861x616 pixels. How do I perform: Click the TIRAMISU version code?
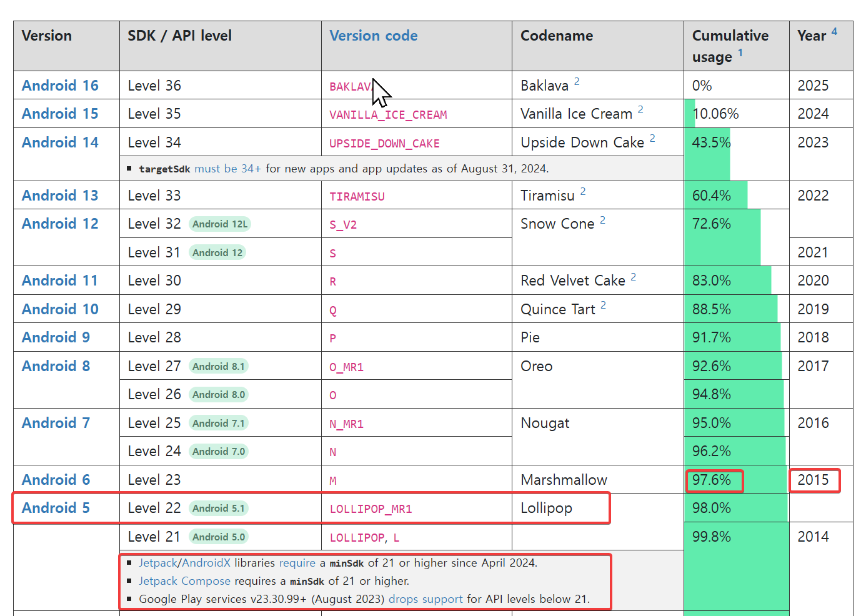pos(357,197)
